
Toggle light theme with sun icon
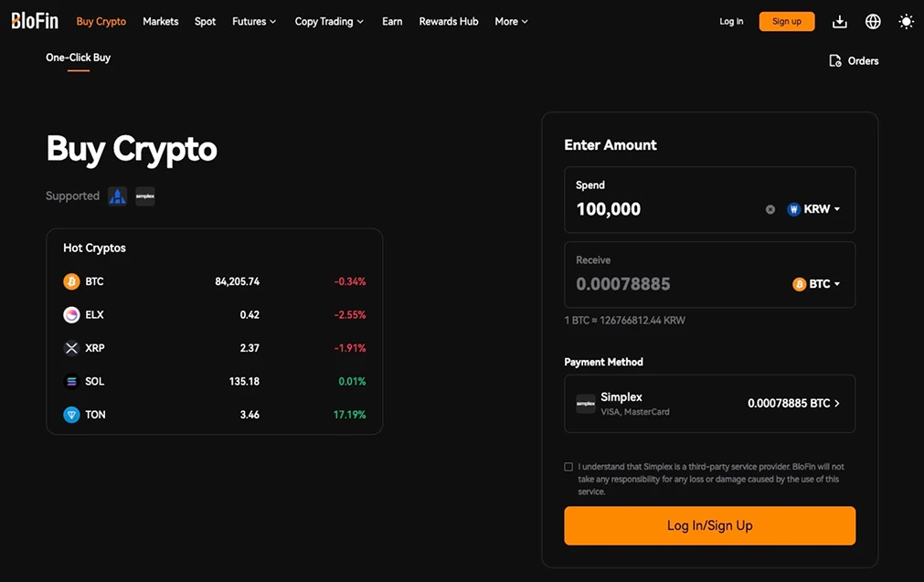[x=906, y=22]
